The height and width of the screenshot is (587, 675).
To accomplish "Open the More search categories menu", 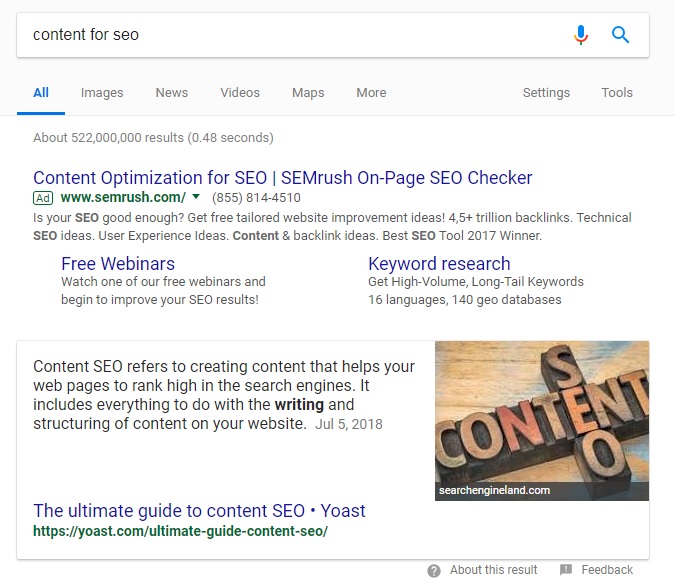I will pos(371,93).
